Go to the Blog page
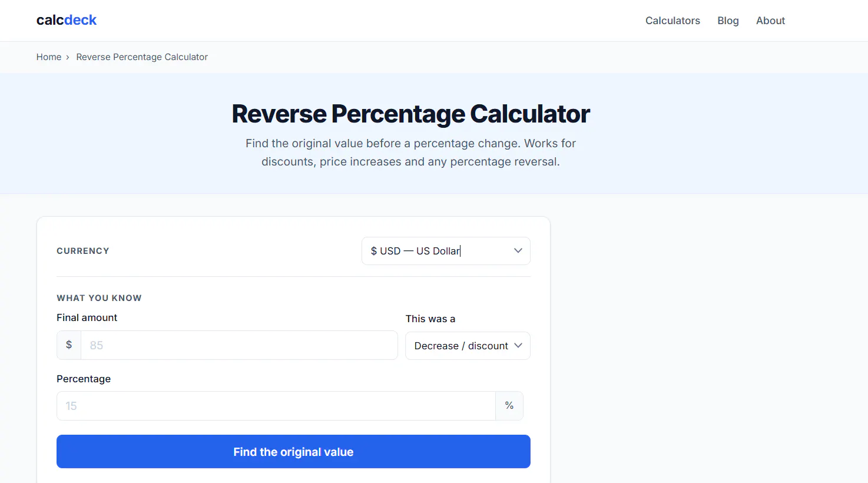The height and width of the screenshot is (483, 868). click(728, 21)
